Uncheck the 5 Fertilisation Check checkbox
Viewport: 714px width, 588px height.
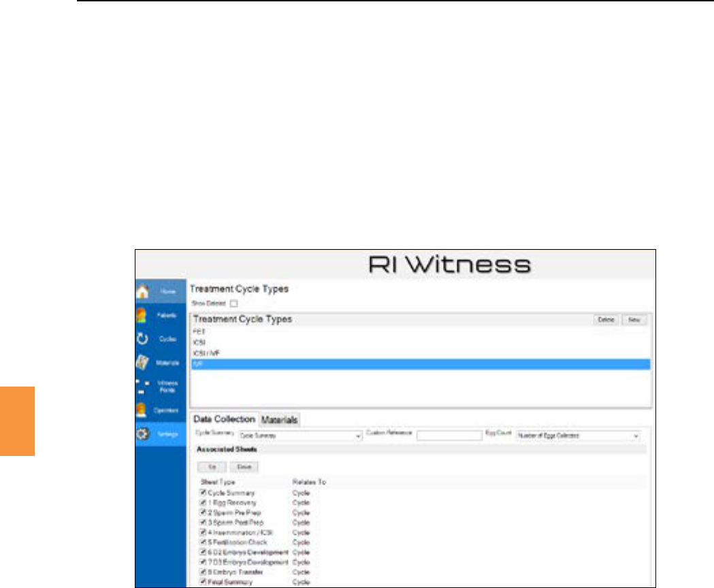click(x=203, y=542)
